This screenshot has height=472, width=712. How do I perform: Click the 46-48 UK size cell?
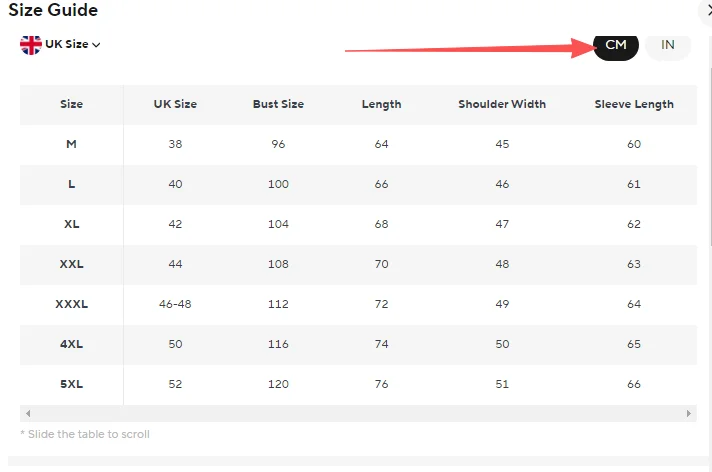175,304
